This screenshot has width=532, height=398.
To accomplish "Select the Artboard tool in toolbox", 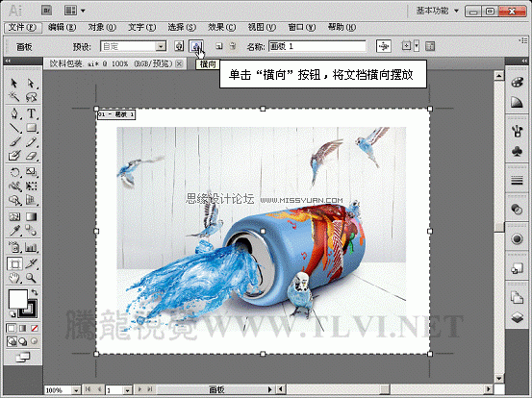I will click(x=14, y=263).
